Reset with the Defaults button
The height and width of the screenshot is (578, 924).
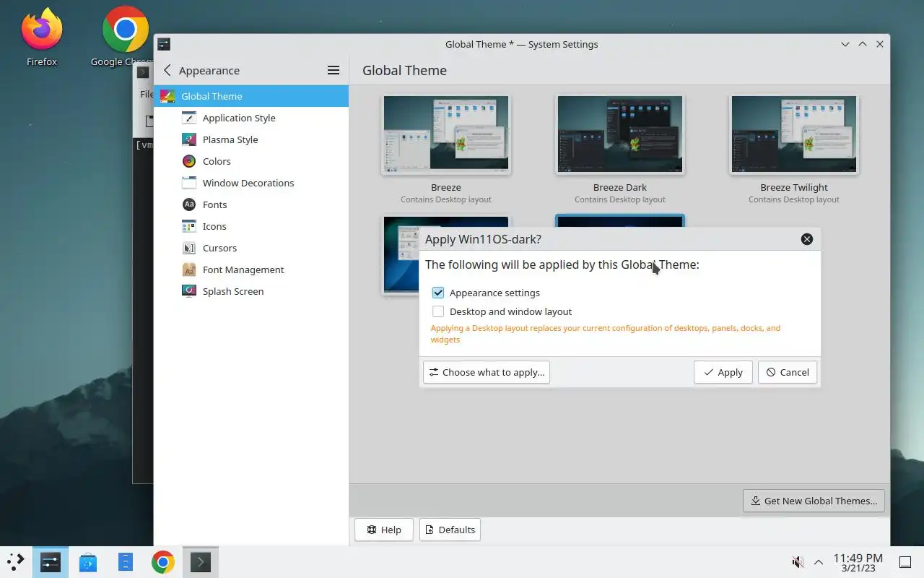point(450,530)
